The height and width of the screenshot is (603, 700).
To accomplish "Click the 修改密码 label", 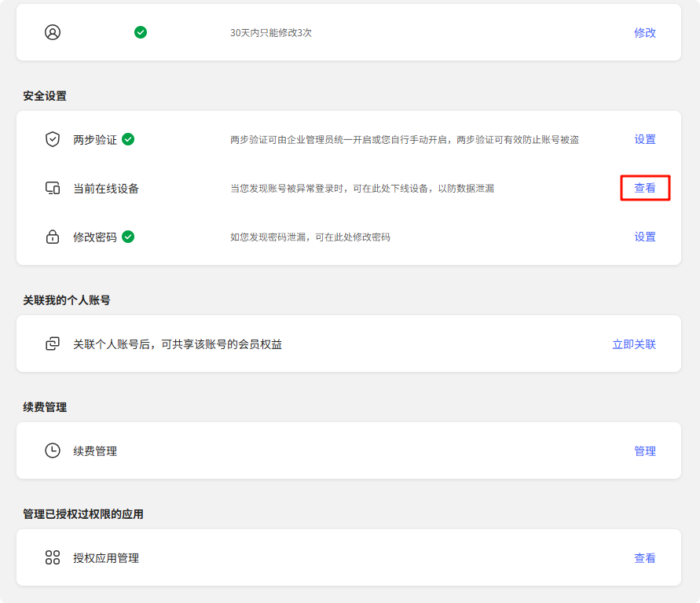I will tap(95, 237).
